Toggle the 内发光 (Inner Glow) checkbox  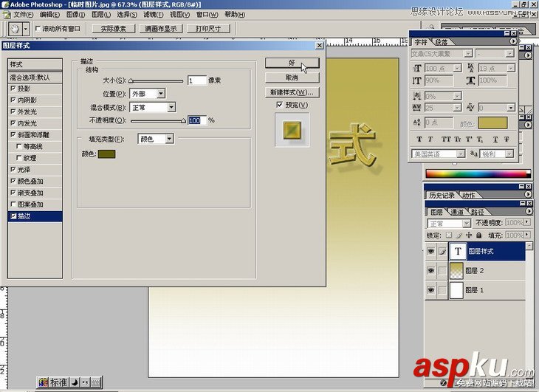click(13, 123)
